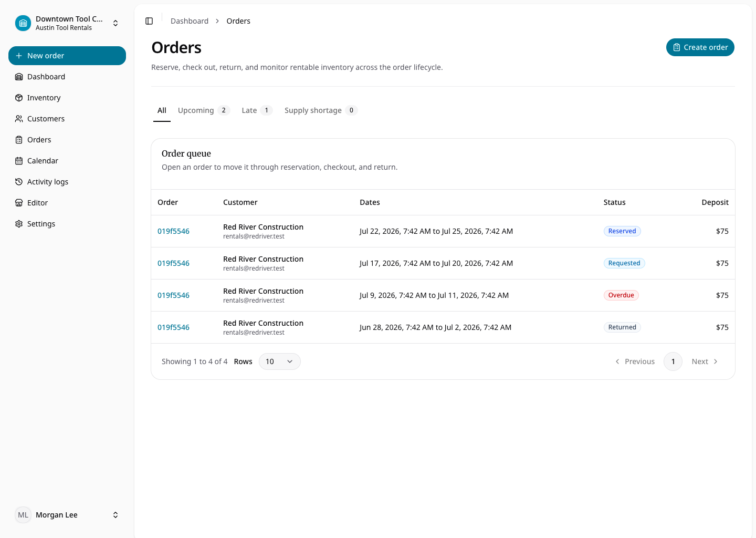Viewport: 756px width, 538px height.
Task: Open the Returned order 019f5546 link
Action: (x=173, y=327)
